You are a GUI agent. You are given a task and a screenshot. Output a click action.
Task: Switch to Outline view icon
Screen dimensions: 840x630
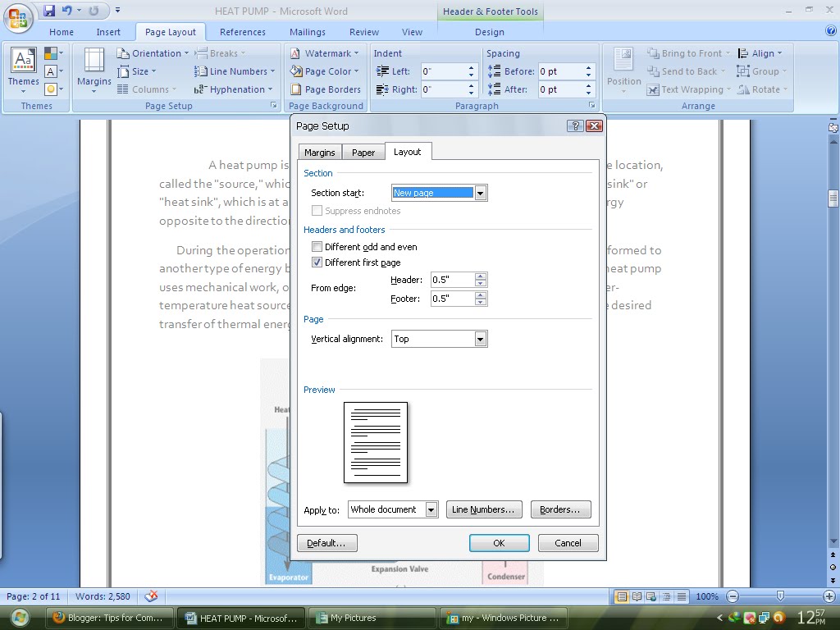point(666,596)
